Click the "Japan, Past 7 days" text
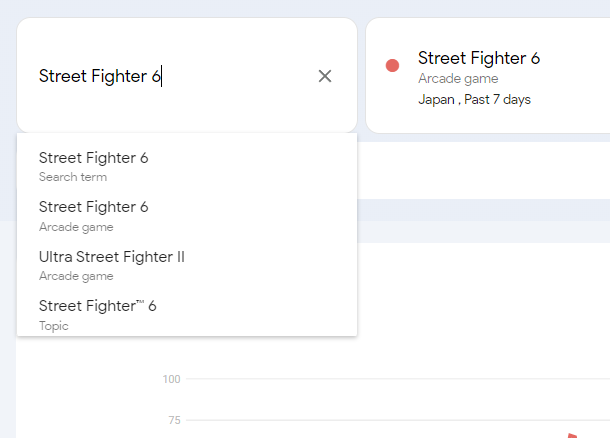This screenshot has width=610, height=438. pos(474,99)
